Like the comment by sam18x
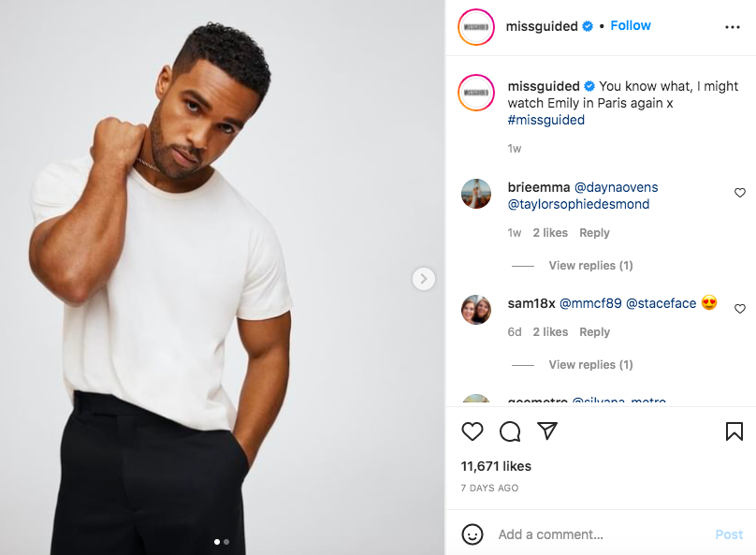 click(740, 309)
